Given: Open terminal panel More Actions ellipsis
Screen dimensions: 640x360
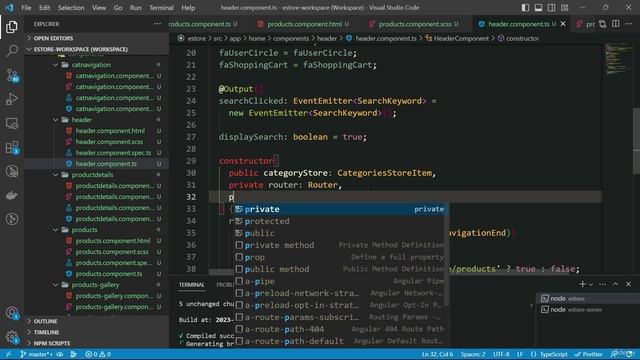Looking at the screenshot, I should 602,284.
